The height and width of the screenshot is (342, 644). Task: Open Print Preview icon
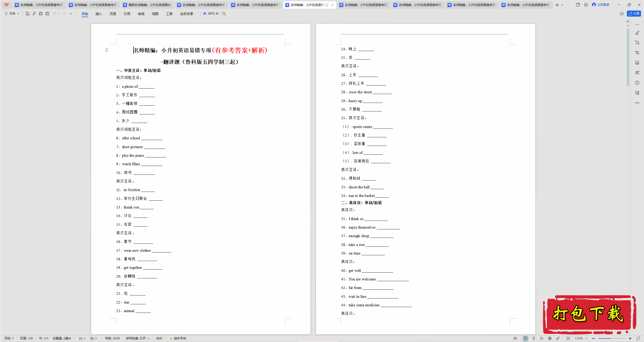click(47, 14)
